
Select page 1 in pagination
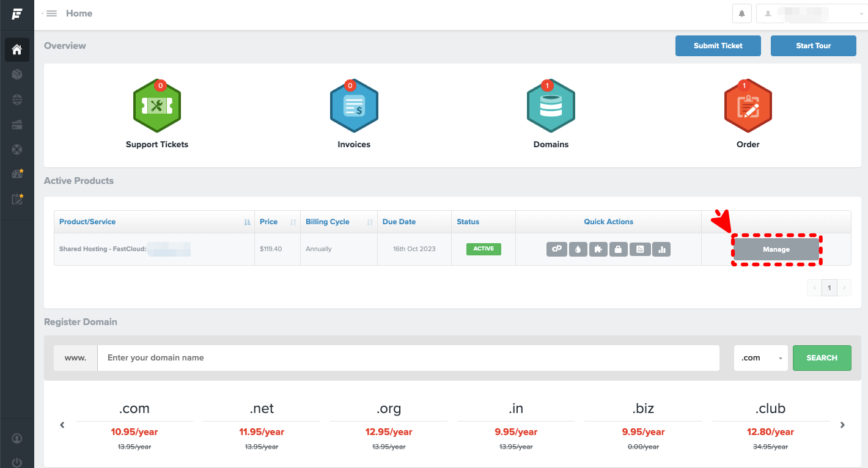829,288
